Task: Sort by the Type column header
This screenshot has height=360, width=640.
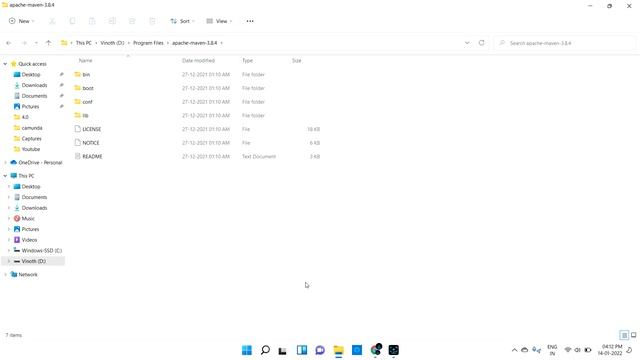Action: [247, 60]
